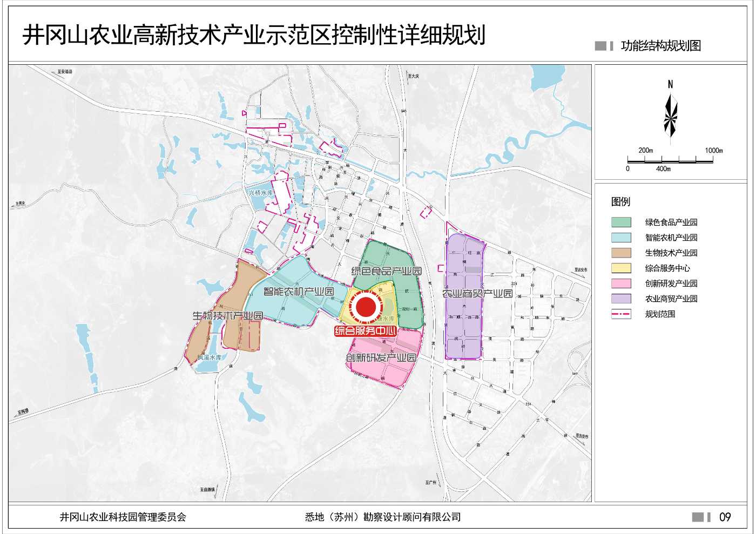Click the brown 生物技术产业园 legend swatch

click(621, 253)
